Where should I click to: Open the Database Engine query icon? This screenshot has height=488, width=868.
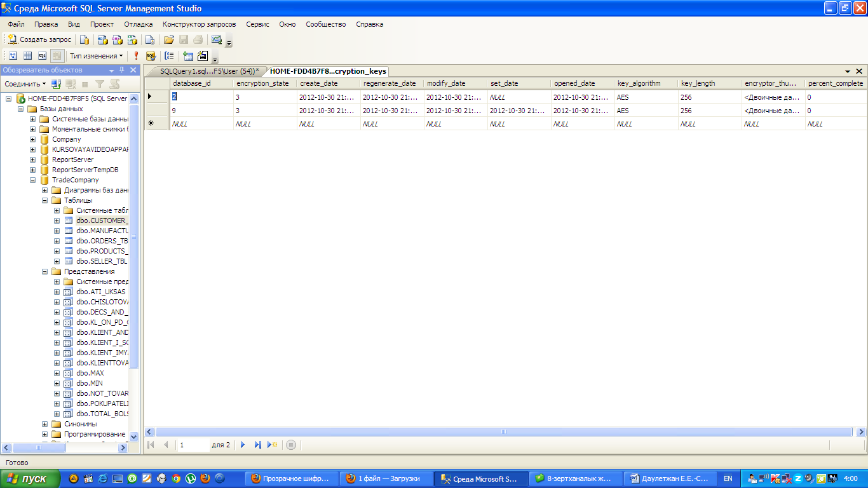pyautogui.click(x=85, y=39)
